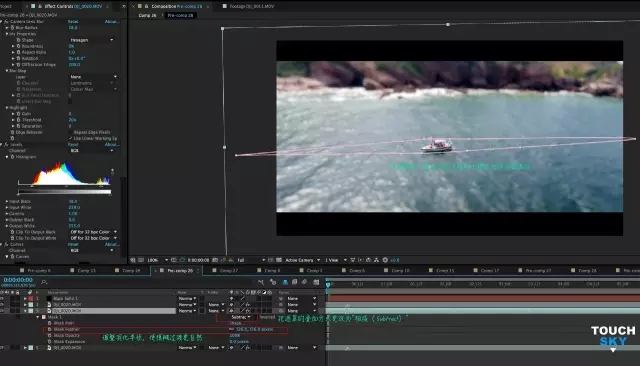The width and height of the screenshot is (640, 366).
Task: Collapse the Highlight group
Action: click(7, 108)
